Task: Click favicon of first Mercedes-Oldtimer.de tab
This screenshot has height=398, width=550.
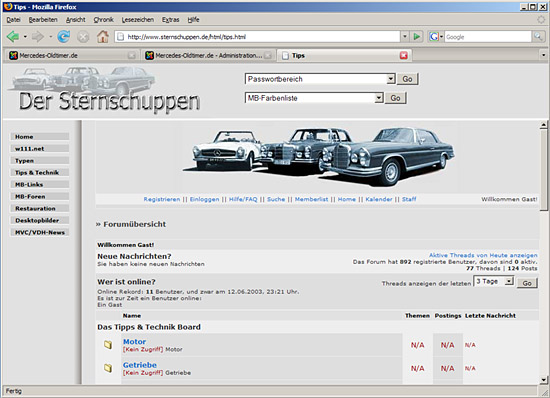Action: [13, 55]
